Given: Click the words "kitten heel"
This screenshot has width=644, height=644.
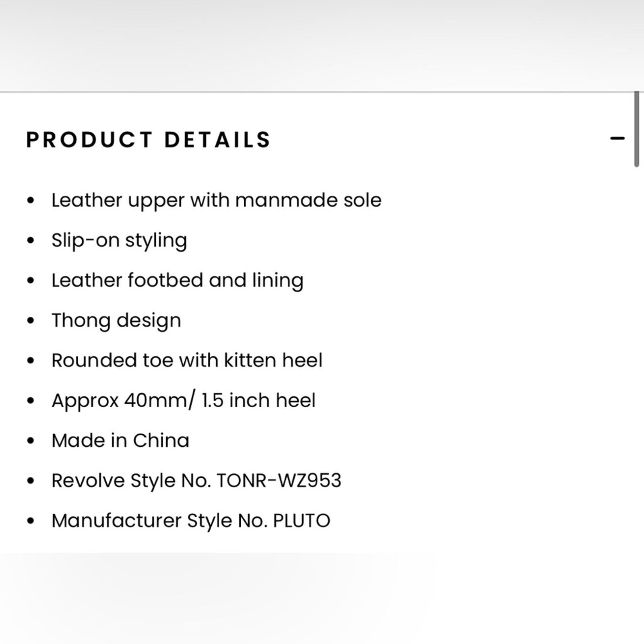Looking at the screenshot, I should coord(273,360).
